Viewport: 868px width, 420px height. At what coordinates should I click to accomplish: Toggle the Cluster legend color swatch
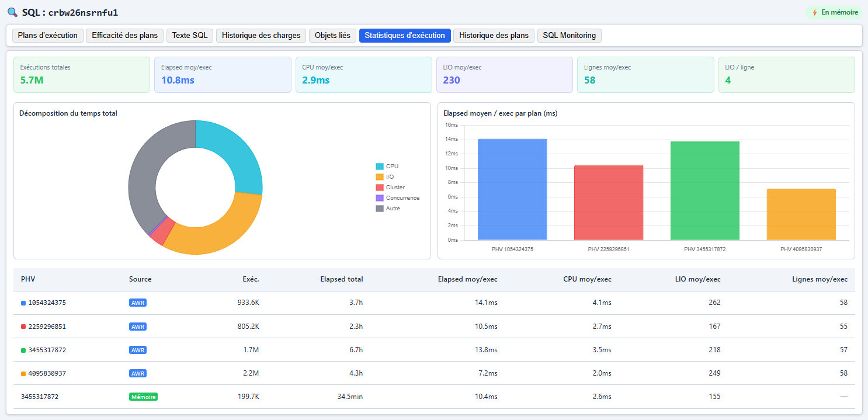380,188
